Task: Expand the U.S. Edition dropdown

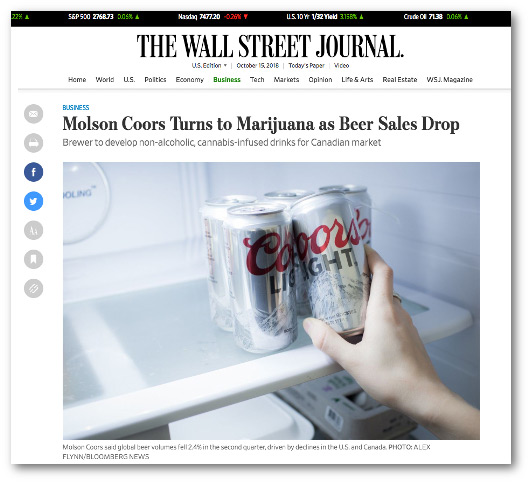Action: [209, 66]
